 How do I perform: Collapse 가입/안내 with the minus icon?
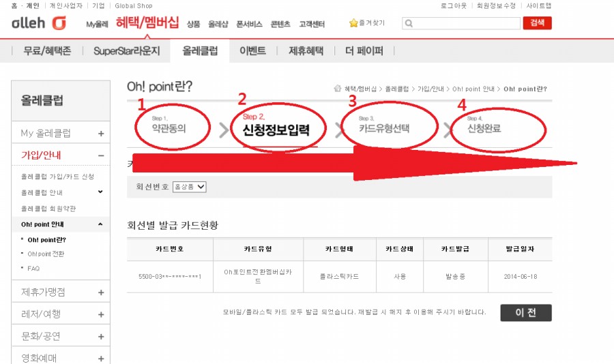pyautogui.click(x=101, y=156)
